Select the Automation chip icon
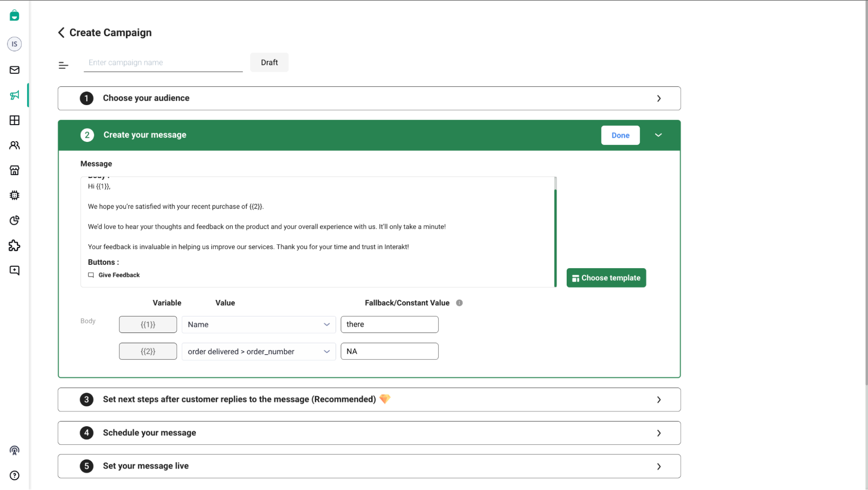Viewport: 868px width, 490px height. point(14,195)
